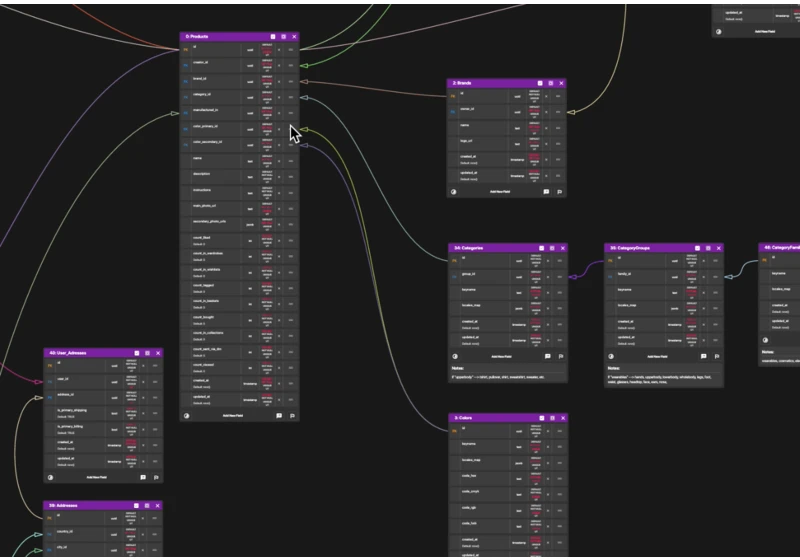Select the family_id field name in CategoryGroups
This screenshot has height=560, width=800.
coord(624,274)
